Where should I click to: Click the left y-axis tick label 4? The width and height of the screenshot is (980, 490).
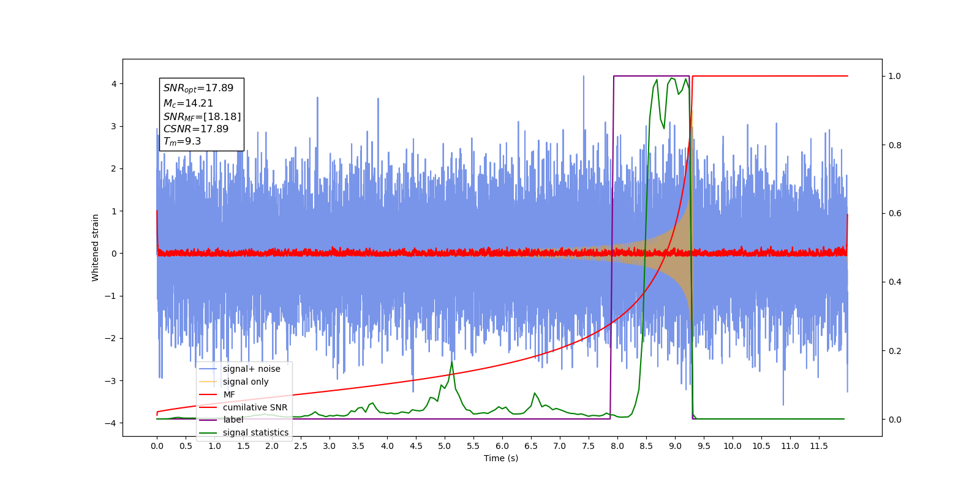114,84
